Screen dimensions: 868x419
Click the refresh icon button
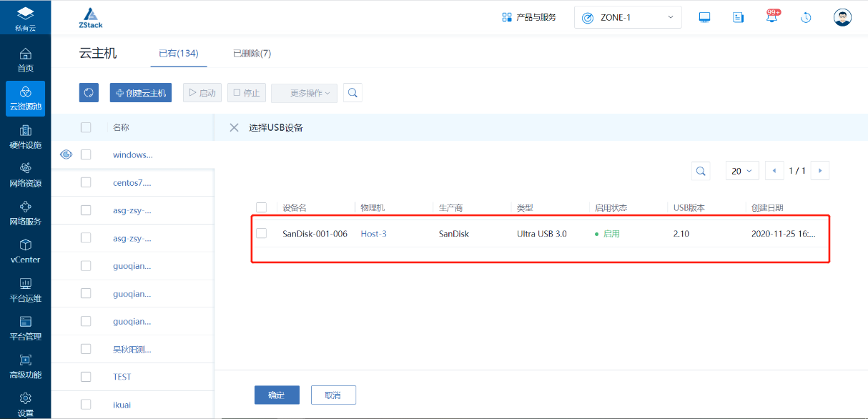[89, 93]
